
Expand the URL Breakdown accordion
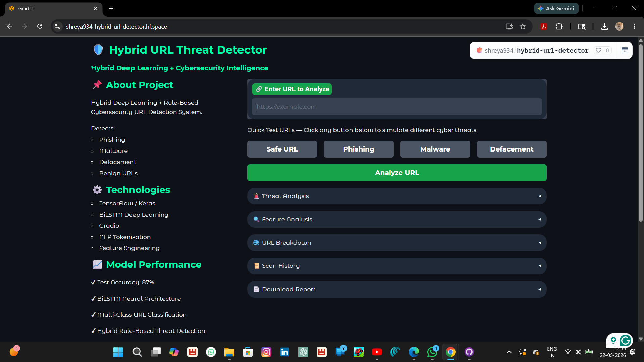[397, 243]
